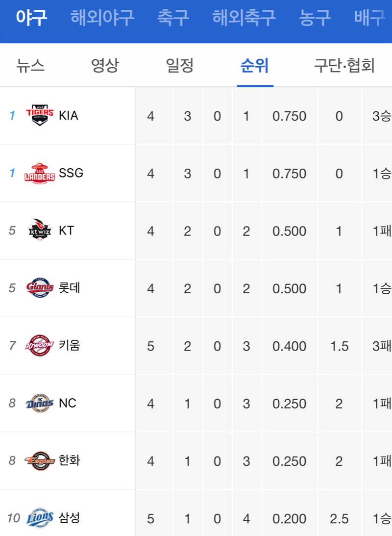Click the NC Dinos team logo
Image resolution: width=392 pixels, height=536 pixels.
[x=40, y=403]
